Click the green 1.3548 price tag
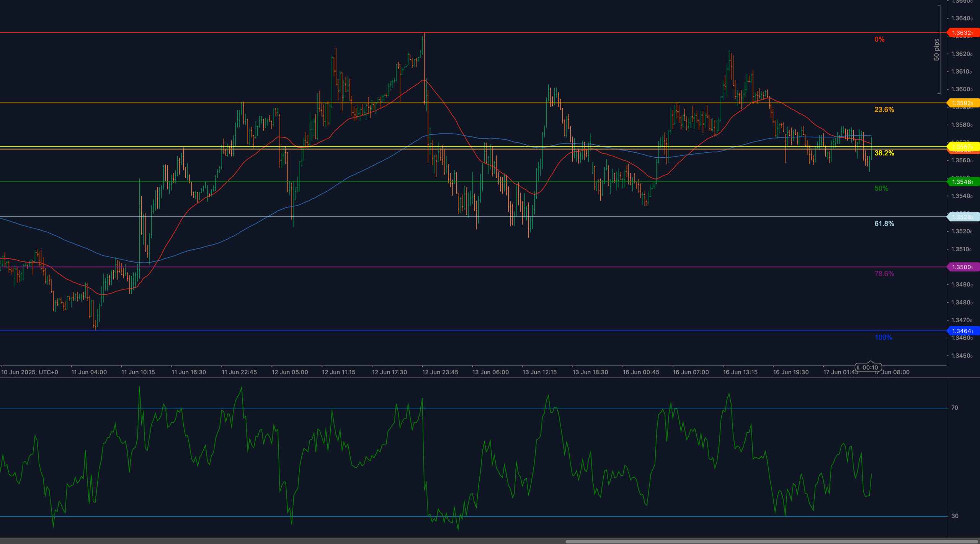 (963, 182)
